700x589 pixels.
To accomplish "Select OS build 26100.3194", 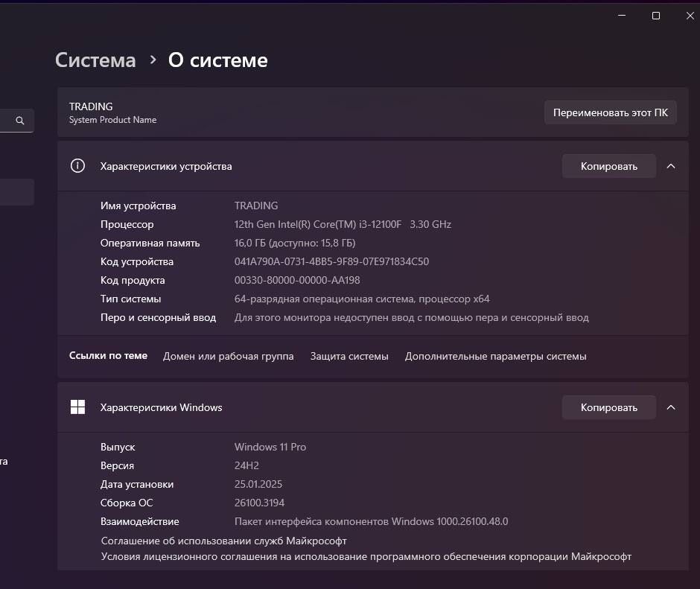I will click(x=259, y=503).
